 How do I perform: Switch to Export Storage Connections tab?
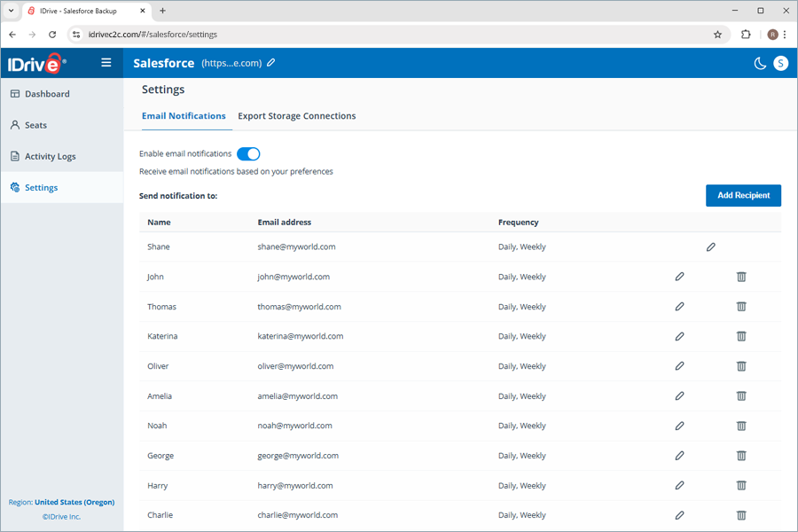coord(297,116)
